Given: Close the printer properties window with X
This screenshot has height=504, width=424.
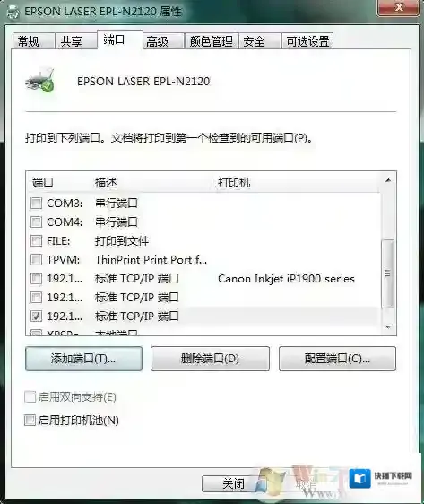Looking at the screenshot, I should 399,8.
